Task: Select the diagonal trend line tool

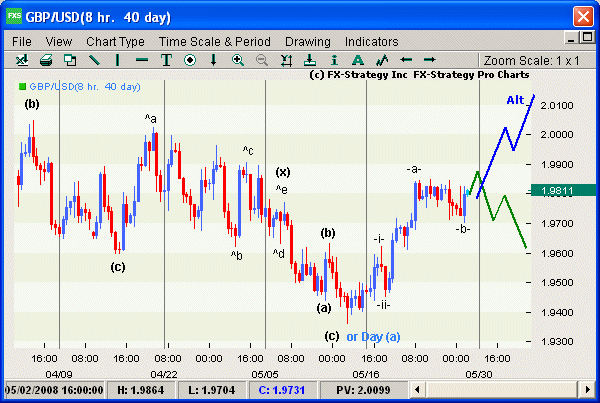Action: [94, 60]
